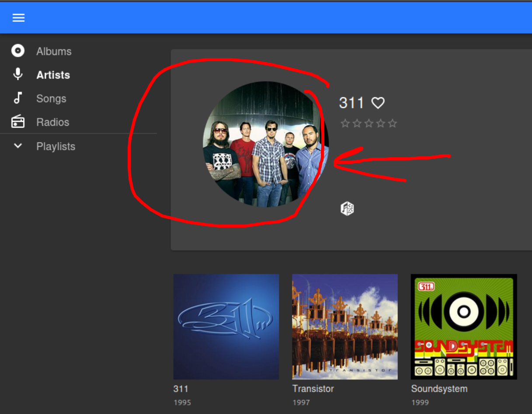Click the round 311 band photo
This screenshot has height=414, width=532.
click(266, 144)
